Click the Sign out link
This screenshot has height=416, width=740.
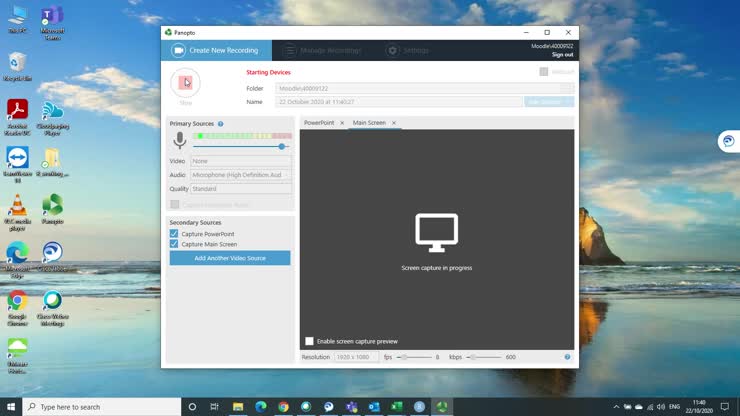[x=562, y=55]
